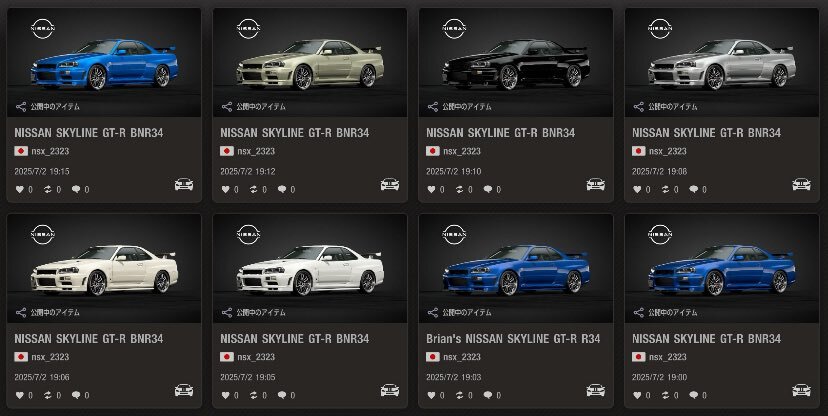Click username nsx_2323 on the 19:00 card
828x416 pixels.
coord(668,357)
